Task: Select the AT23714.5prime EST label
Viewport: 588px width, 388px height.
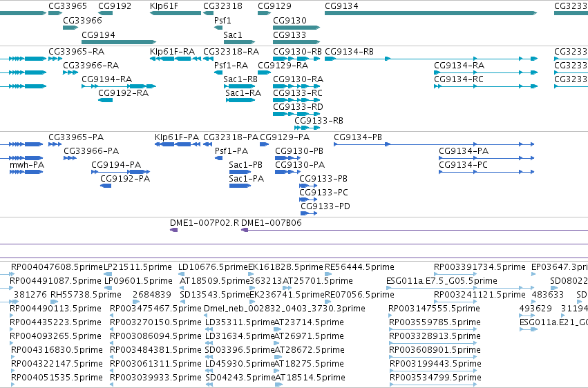Action: coord(309,322)
